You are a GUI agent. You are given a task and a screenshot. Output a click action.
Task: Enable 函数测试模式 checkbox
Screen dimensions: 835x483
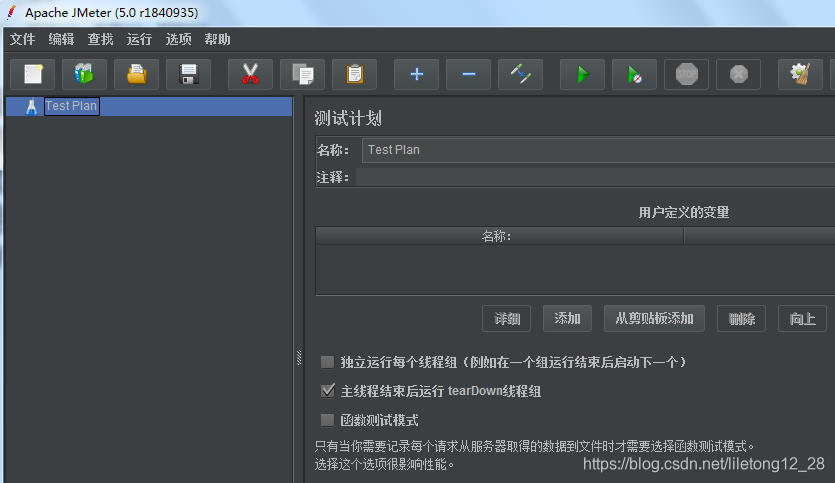[x=328, y=420]
